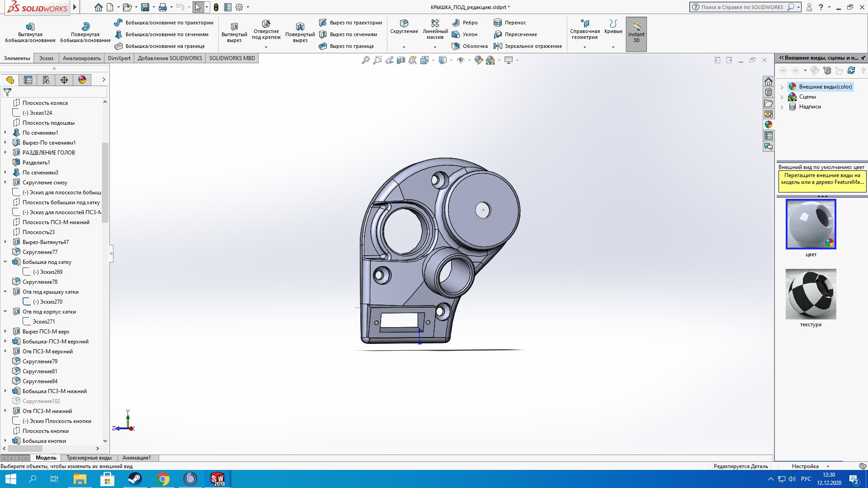Open Добавления SOLIDWORKS tab
Screen dimensions: 868x488
(x=170, y=58)
